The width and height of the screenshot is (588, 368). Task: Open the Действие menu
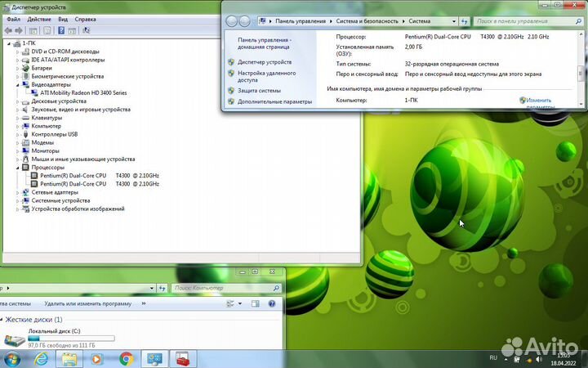39,19
